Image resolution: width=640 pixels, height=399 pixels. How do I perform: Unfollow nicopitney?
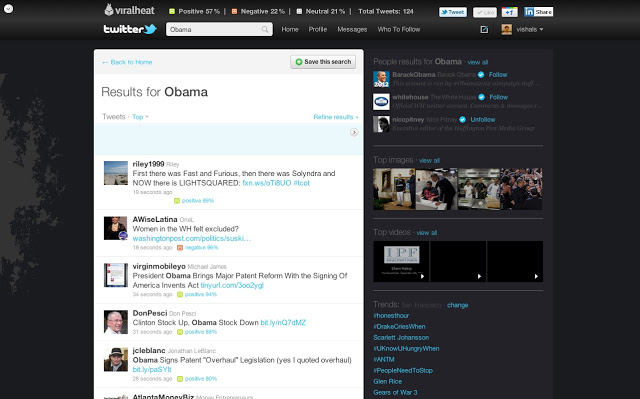(x=483, y=120)
